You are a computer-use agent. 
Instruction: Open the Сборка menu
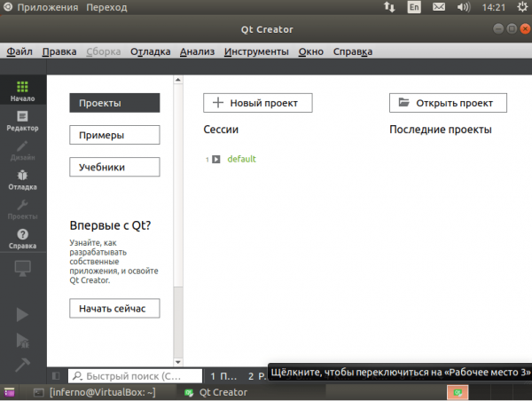click(x=104, y=51)
